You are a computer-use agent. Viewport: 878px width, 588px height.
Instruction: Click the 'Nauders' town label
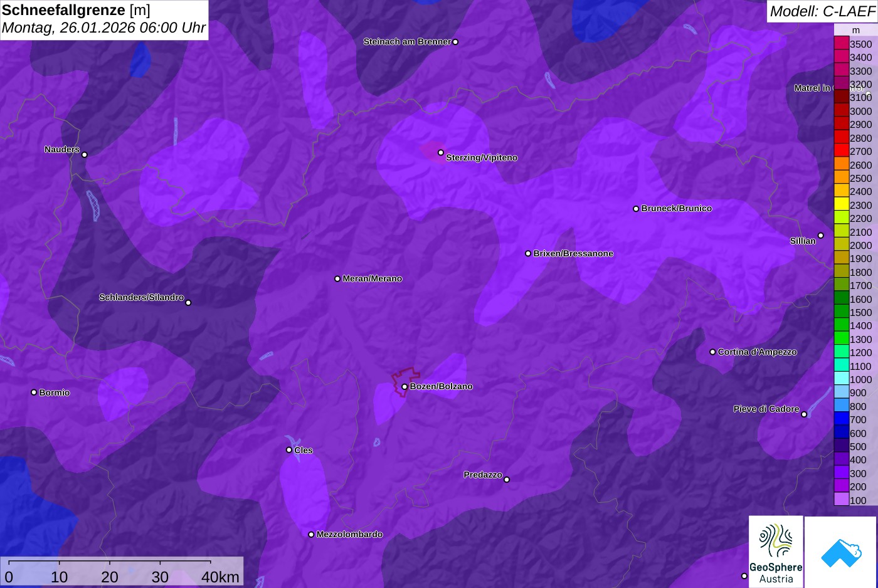[x=62, y=149]
